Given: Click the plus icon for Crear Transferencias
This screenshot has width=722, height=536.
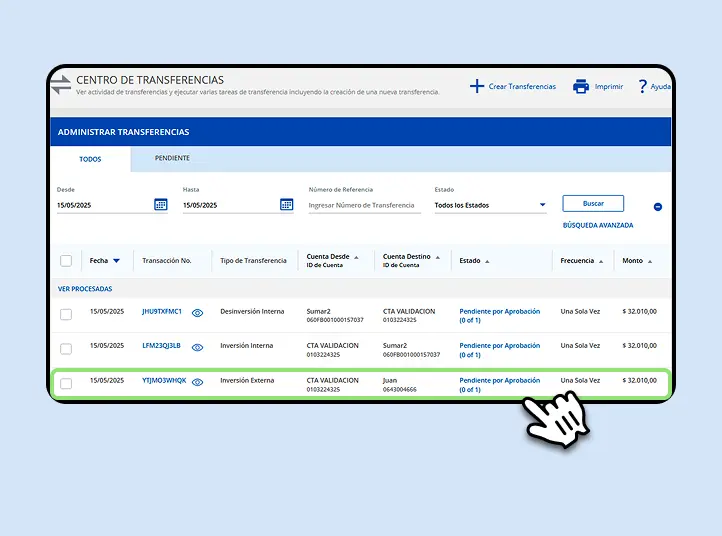Looking at the screenshot, I should [x=477, y=86].
